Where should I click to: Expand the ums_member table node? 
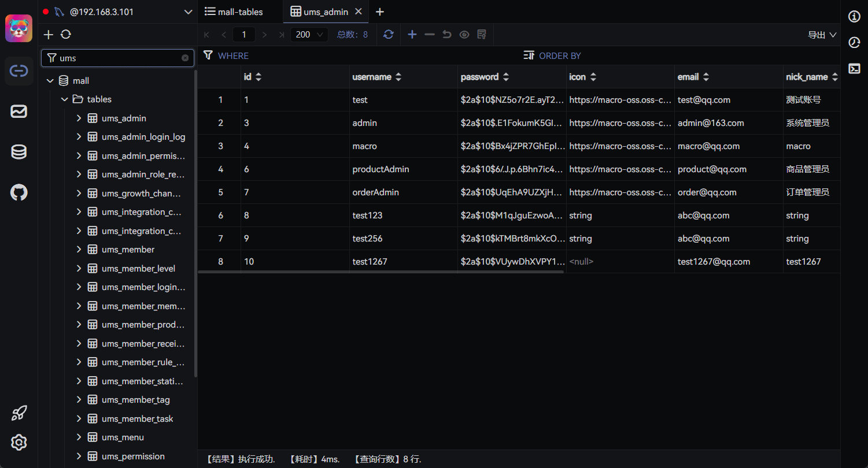pyautogui.click(x=79, y=250)
